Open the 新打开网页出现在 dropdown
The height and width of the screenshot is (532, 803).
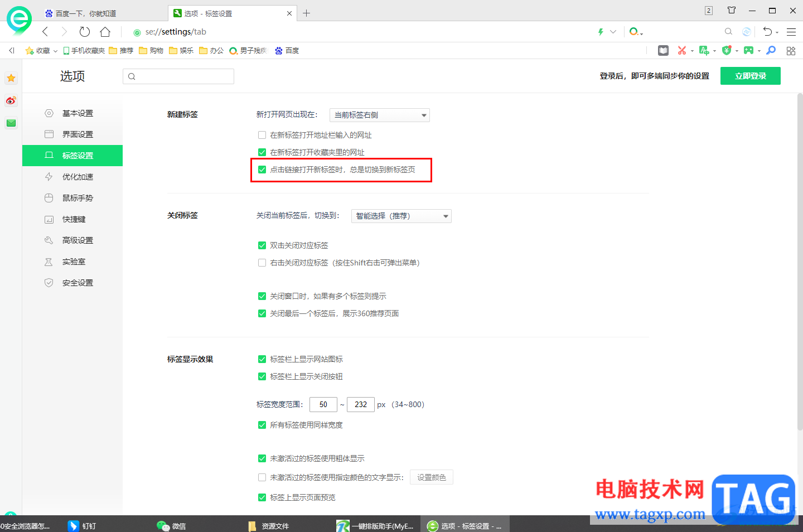[x=379, y=115]
